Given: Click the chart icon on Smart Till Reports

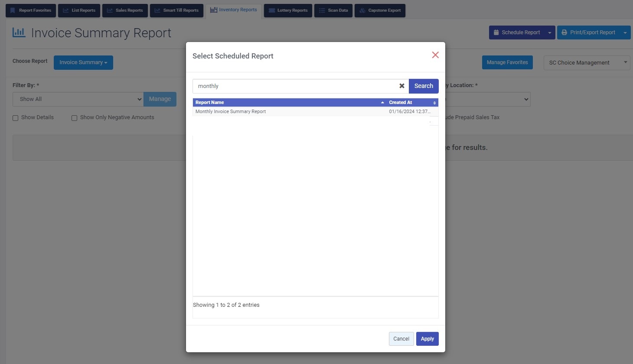Looking at the screenshot, I should (157, 10).
